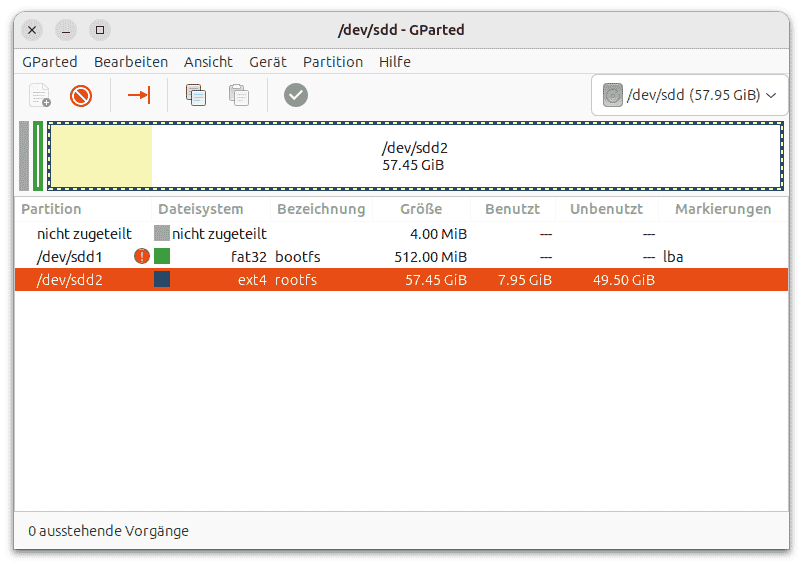Click the delete partition icon

pyautogui.click(x=81, y=95)
